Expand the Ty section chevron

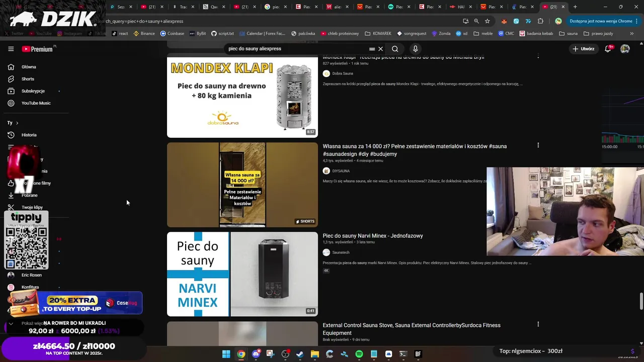pyautogui.click(x=17, y=123)
